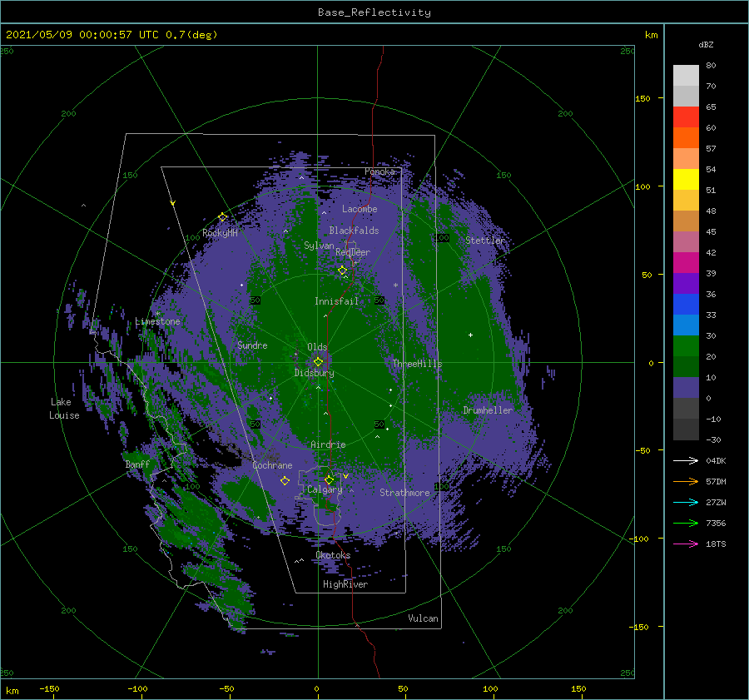
Task: Click the Olds city label
Action: click(x=317, y=347)
